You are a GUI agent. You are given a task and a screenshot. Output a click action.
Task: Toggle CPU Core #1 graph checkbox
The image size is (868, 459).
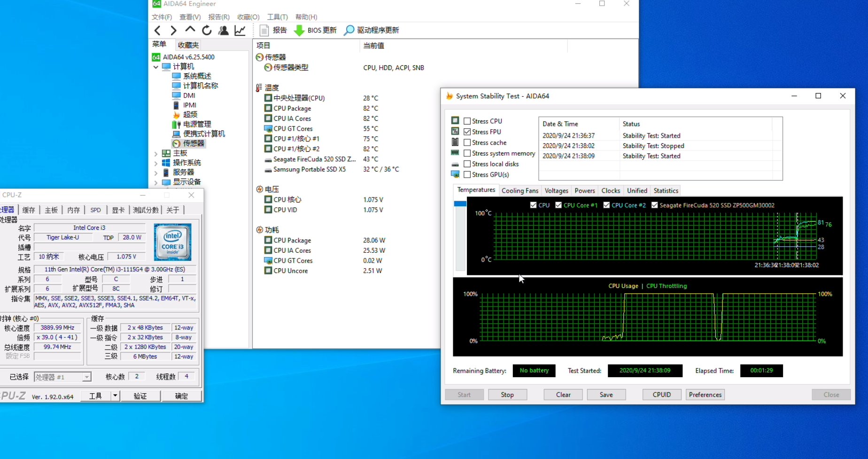(x=558, y=205)
